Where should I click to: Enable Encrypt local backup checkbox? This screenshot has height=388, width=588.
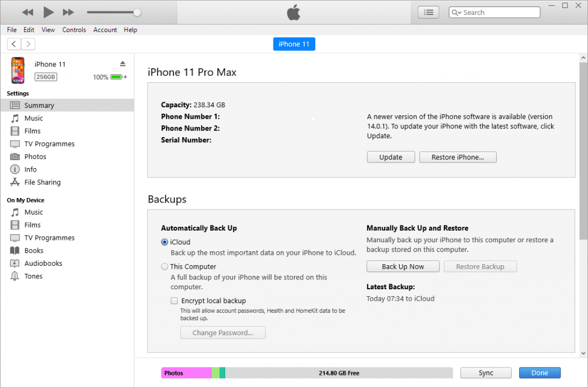[x=174, y=301]
